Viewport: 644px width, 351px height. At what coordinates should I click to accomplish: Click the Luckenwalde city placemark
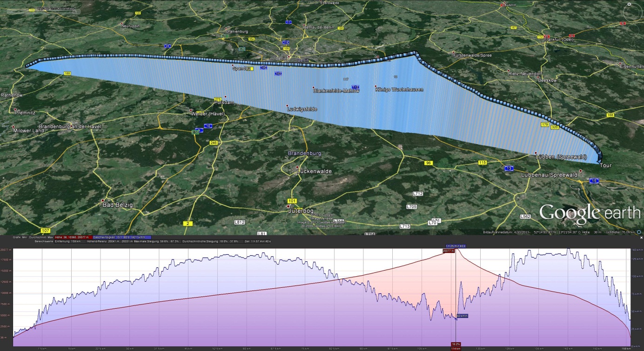(x=297, y=167)
